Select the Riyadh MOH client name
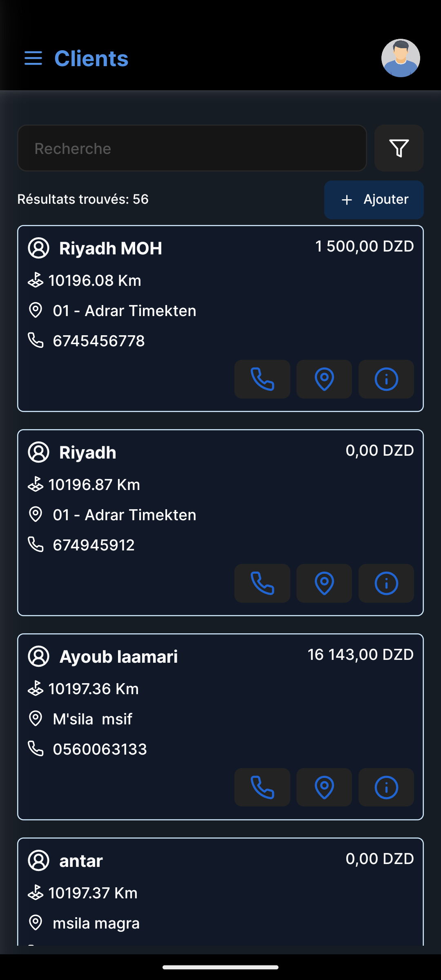Image resolution: width=441 pixels, height=980 pixels. (110, 248)
